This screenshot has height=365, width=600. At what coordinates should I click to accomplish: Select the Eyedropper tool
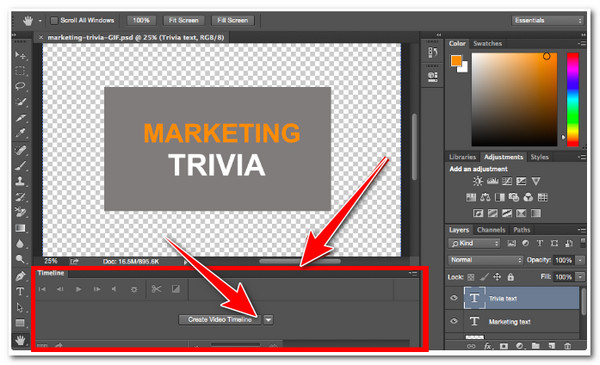[20, 133]
